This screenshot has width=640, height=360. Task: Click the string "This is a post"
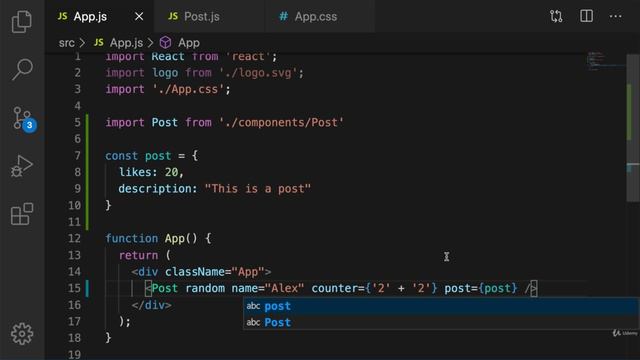[x=258, y=189]
